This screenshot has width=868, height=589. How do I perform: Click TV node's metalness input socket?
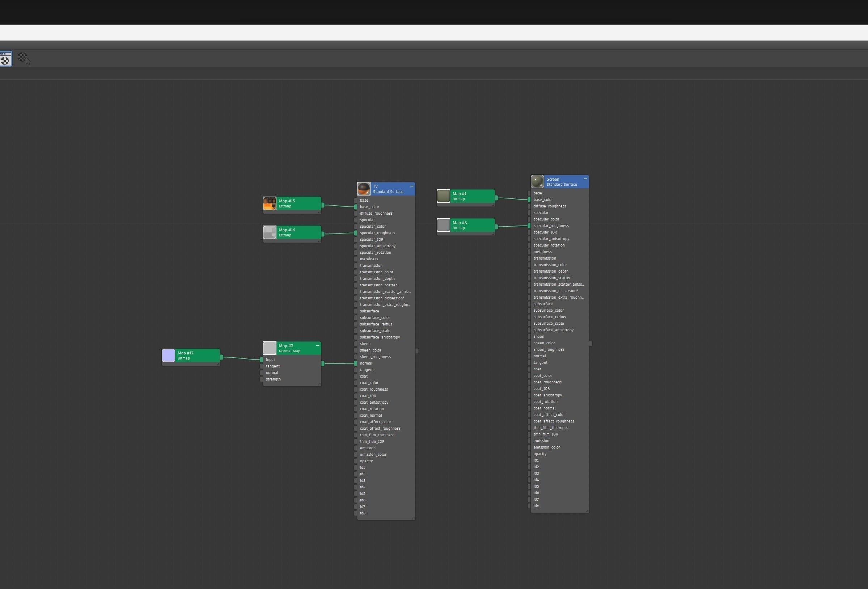pos(356,259)
